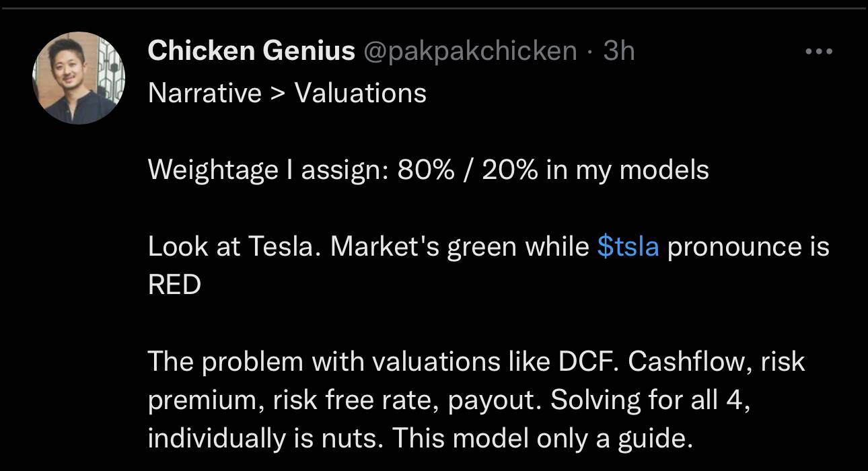Open the tweet via the 3h timestamp
This screenshot has height=471, width=868.
point(619,50)
